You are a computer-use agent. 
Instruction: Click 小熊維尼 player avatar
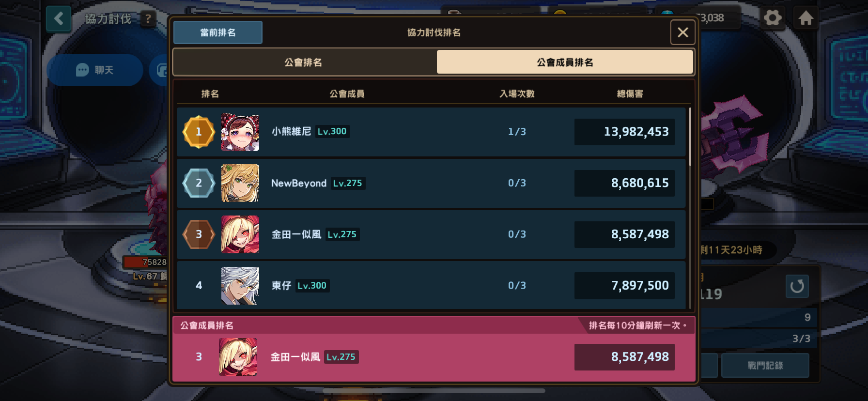240,132
